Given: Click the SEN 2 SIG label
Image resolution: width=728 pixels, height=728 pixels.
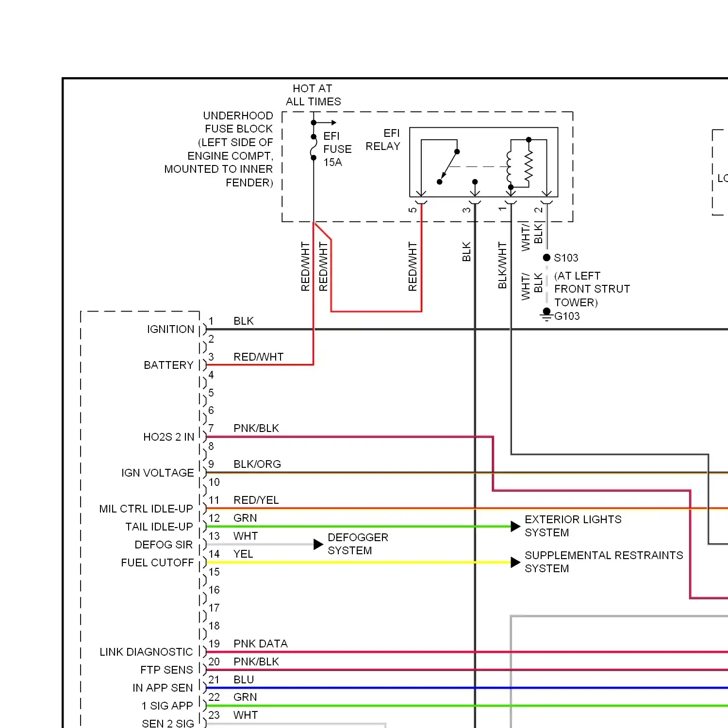Looking at the screenshot, I should [x=168, y=723].
